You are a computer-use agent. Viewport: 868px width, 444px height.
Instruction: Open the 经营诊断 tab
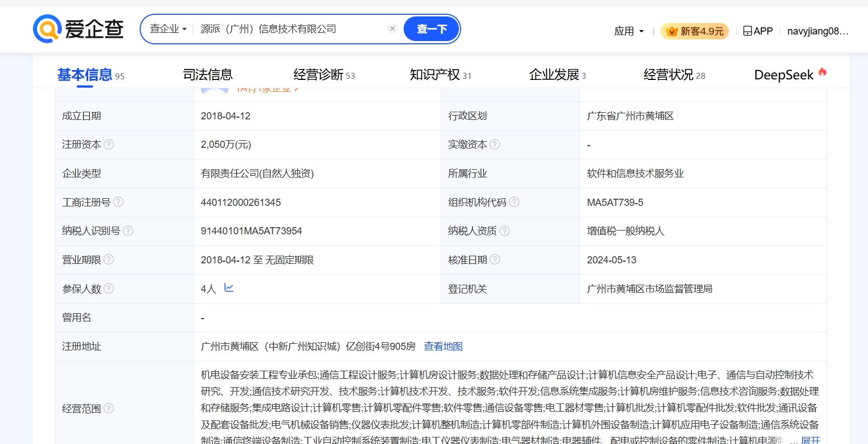pos(324,74)
